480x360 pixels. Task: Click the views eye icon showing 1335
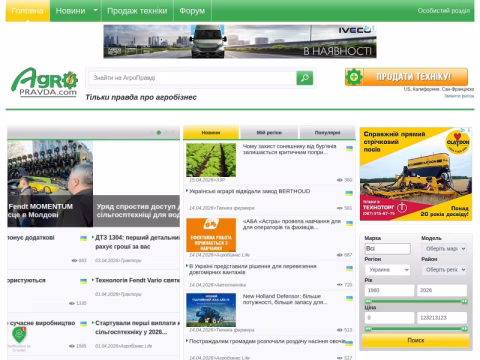(72, 303)
